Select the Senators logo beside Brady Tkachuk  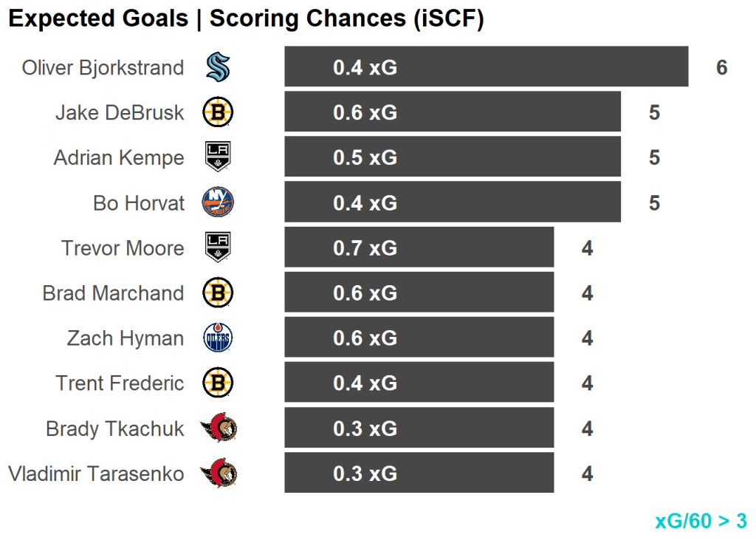click(x=219, y=428)
